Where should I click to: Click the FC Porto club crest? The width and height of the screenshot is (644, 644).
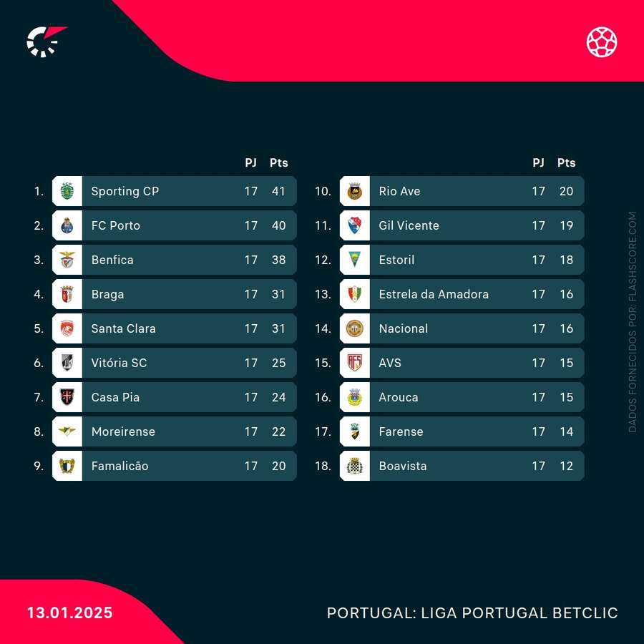coord(67,225)
